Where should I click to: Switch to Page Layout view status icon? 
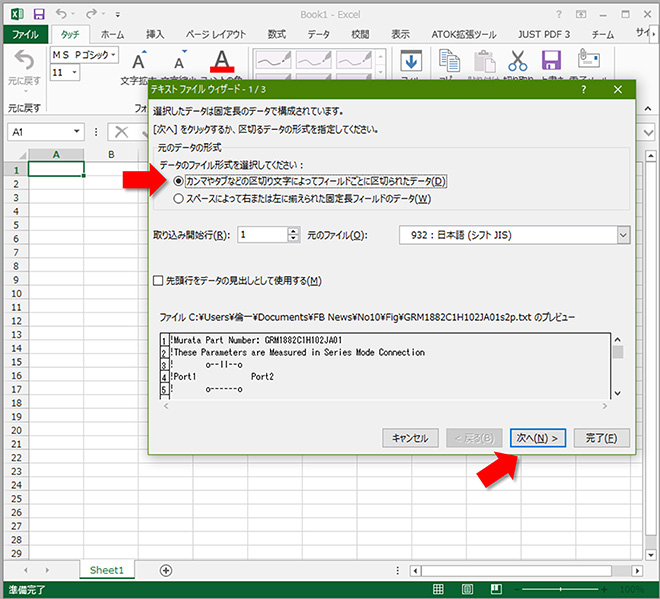pos(467,589)
